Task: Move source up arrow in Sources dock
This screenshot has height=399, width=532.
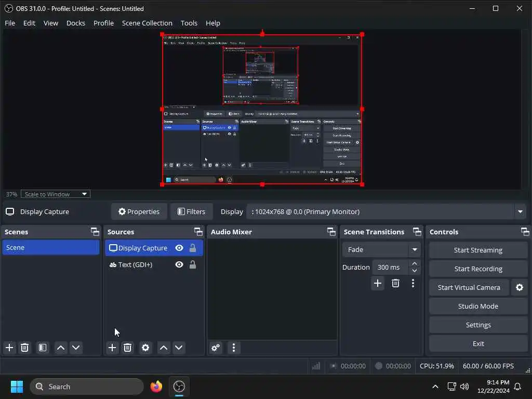Action: 164,348
